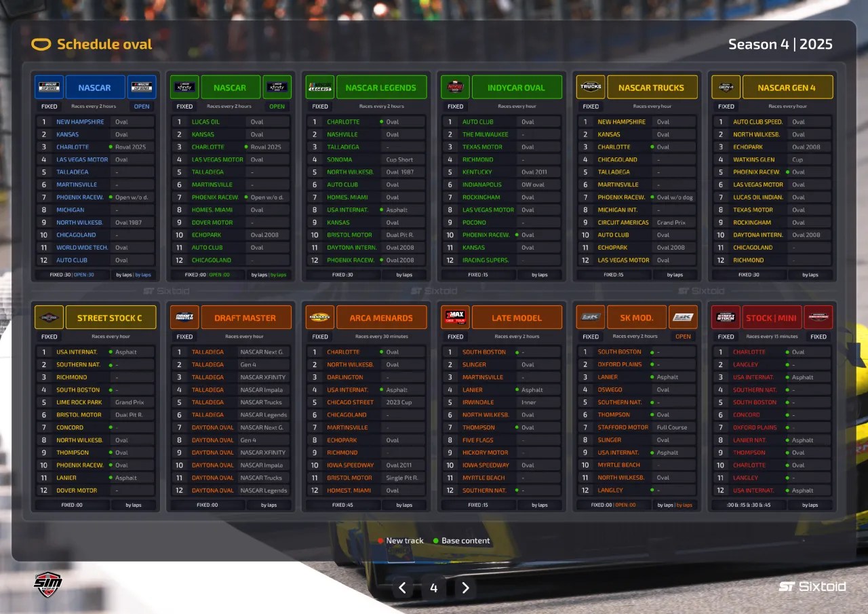
Task: Click the Schedule oval ring icon
Action: 41,45
